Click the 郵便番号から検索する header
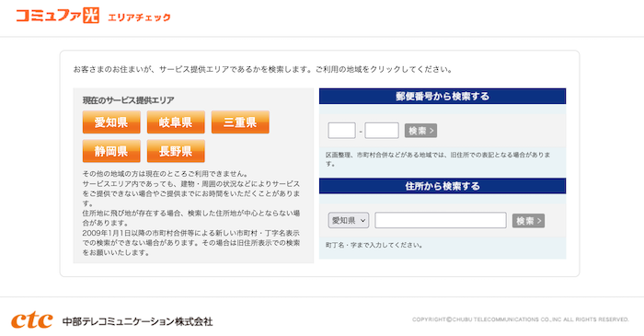The width and height of the screenshot is (644, 336). 443,96
